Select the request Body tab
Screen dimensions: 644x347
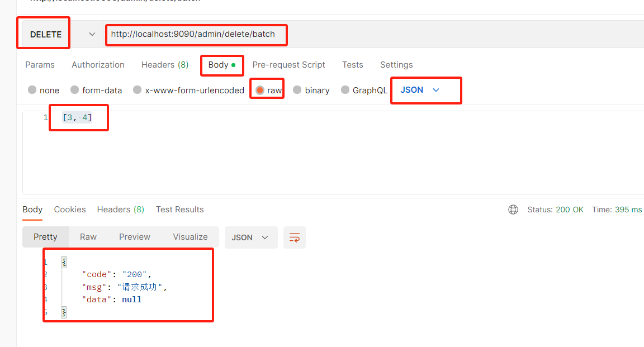222,65
